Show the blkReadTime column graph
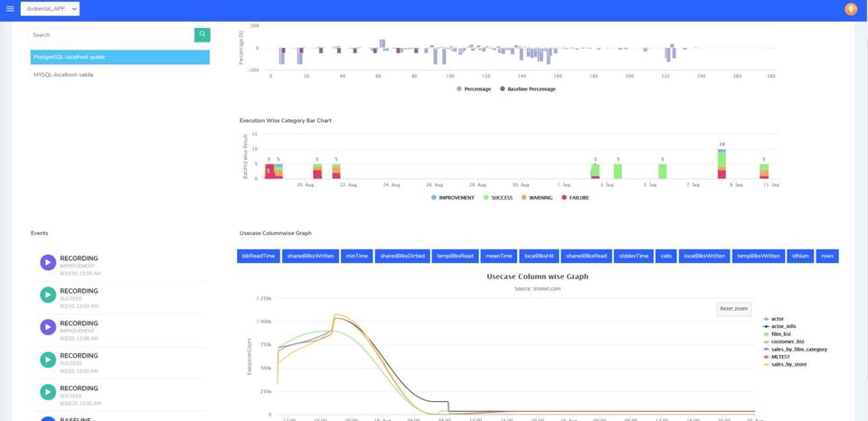The image size is (868, 421). click(259, 257)
